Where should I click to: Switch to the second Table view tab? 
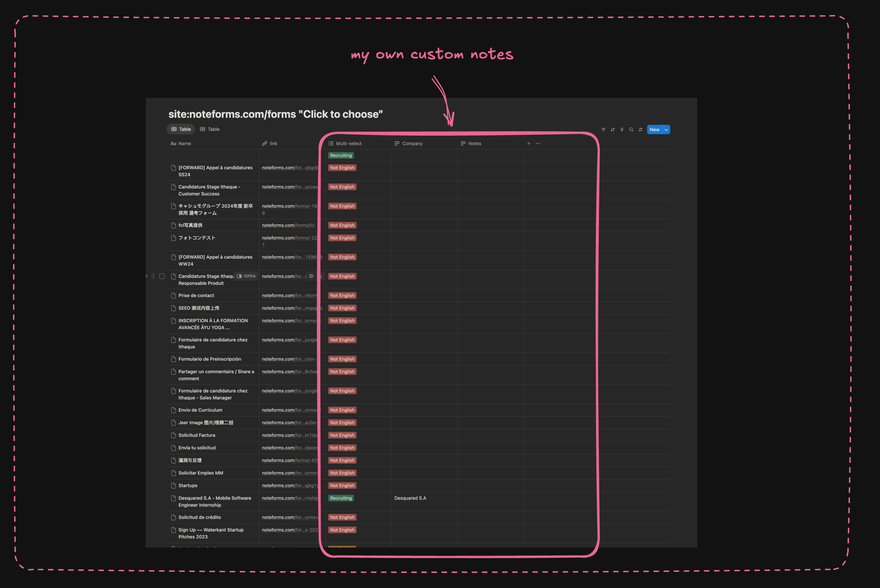[x=209, y=129]
